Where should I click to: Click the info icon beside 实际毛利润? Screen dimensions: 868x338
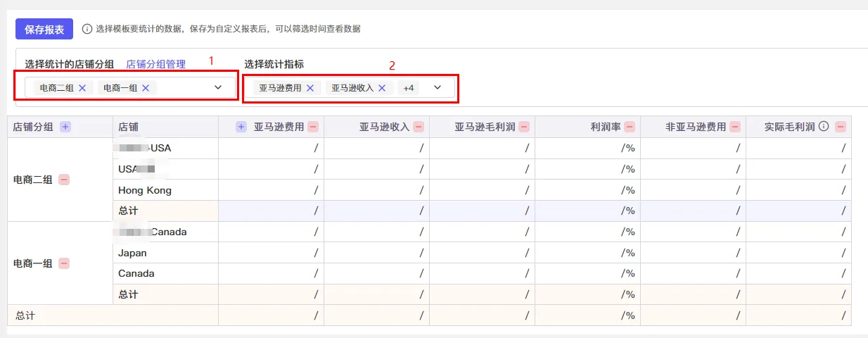point(824,127)
